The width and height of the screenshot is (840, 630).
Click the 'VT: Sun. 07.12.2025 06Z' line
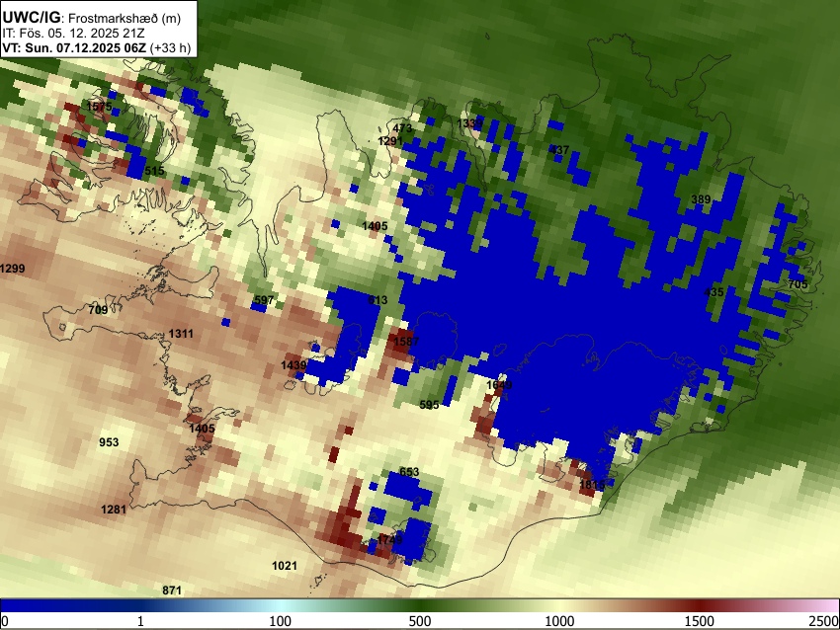click(74, 47)
